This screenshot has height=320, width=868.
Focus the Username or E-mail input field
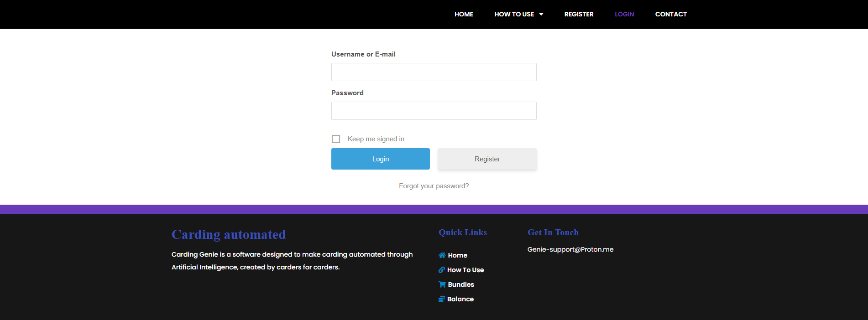pyautogui.click(x=434, y=72)
